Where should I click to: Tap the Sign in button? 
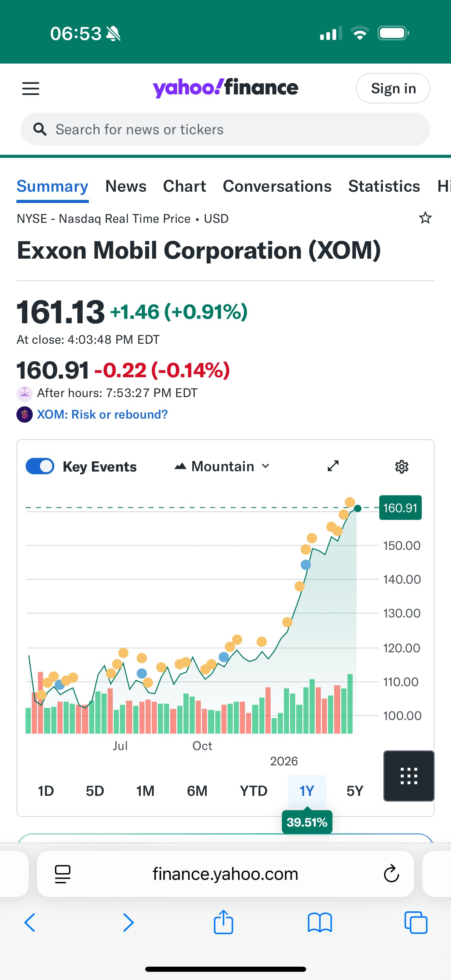coord(393,88)
